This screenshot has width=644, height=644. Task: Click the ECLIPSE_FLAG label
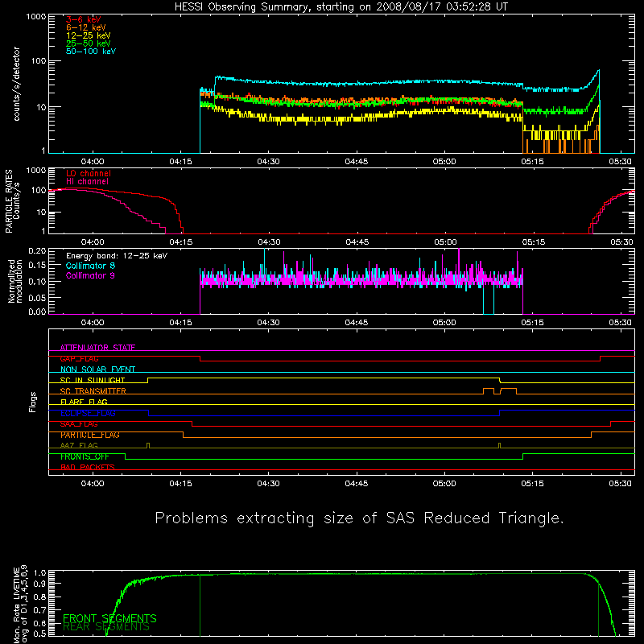[x=88, y=413]
